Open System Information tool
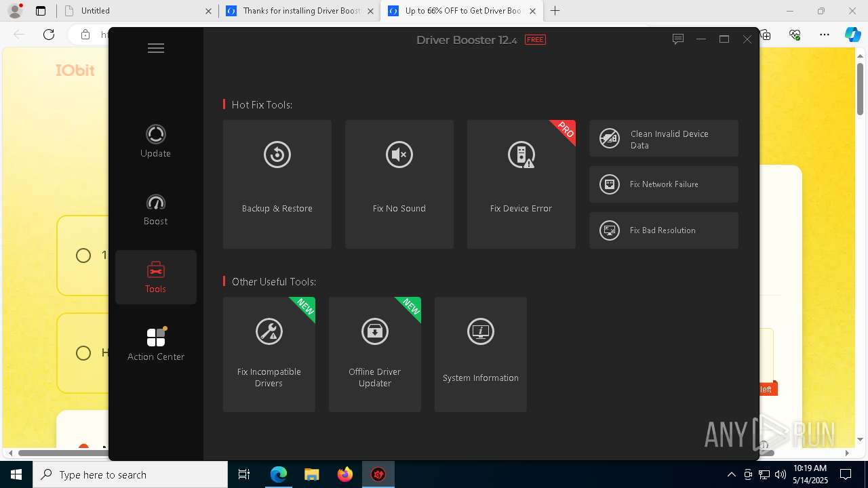The height and width of the screenshot is (488, 868). [481, 354]
